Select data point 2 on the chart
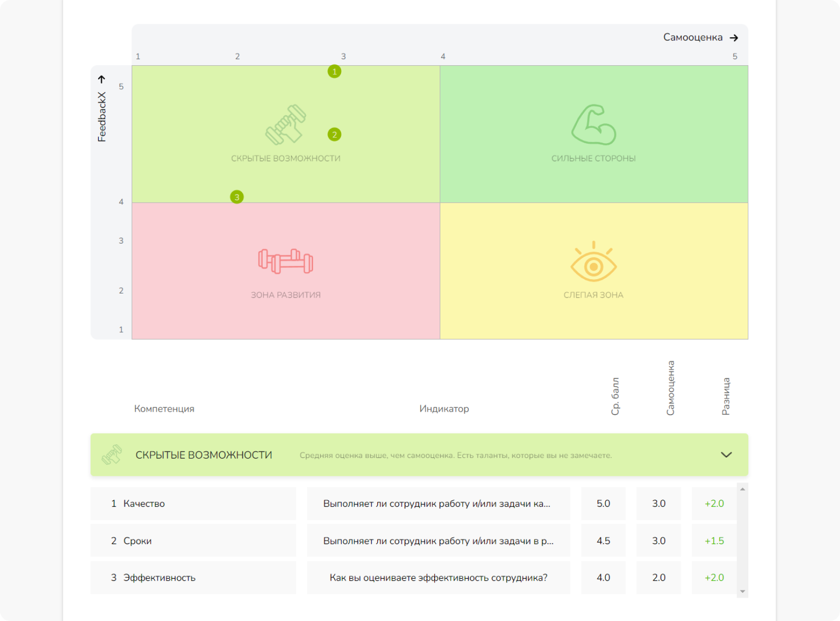Screen dimensions: 840x621 [x=334, y=134]
